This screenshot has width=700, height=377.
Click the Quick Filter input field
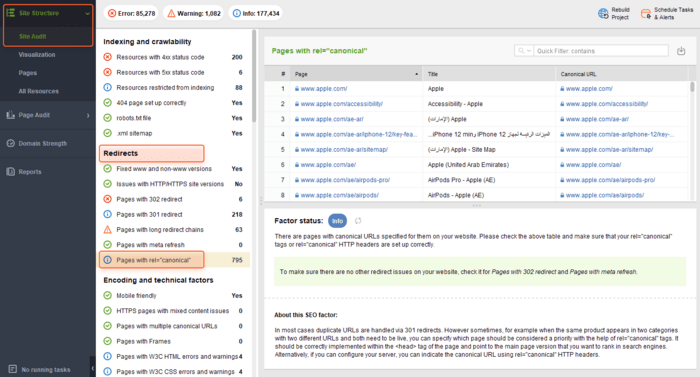click(601, 51)
